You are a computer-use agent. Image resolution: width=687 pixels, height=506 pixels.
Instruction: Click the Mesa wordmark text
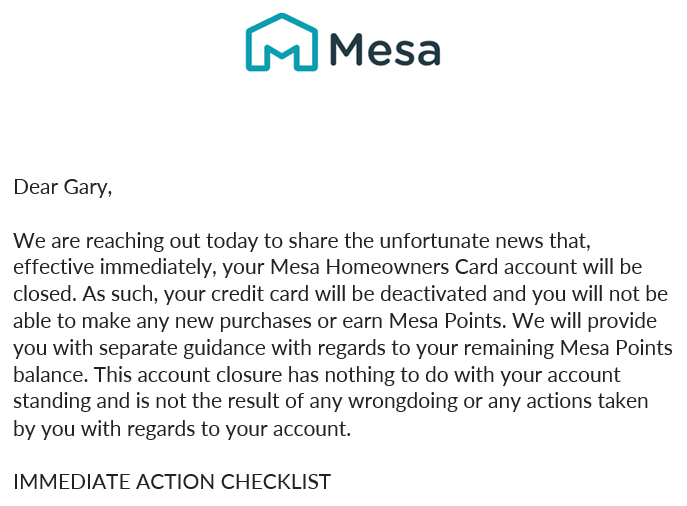384,47
